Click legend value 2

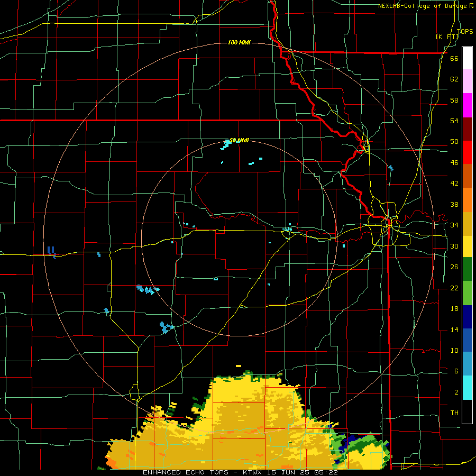(x=456, y=392)
